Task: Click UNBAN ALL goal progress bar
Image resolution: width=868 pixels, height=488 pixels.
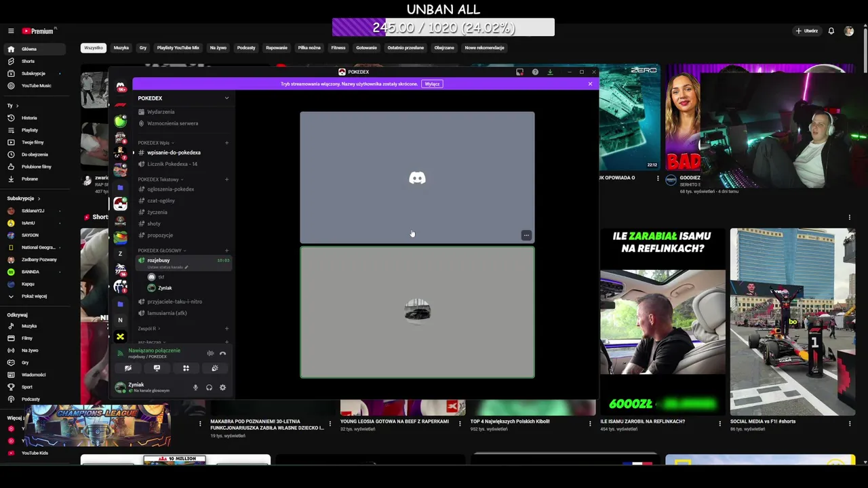Action: coord(443,28)
